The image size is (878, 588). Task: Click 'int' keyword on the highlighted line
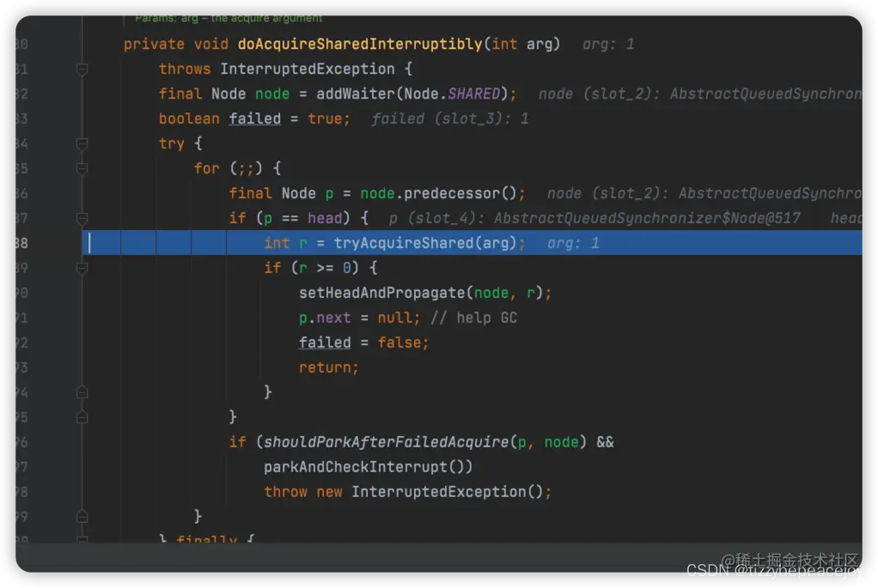[277, 244]
